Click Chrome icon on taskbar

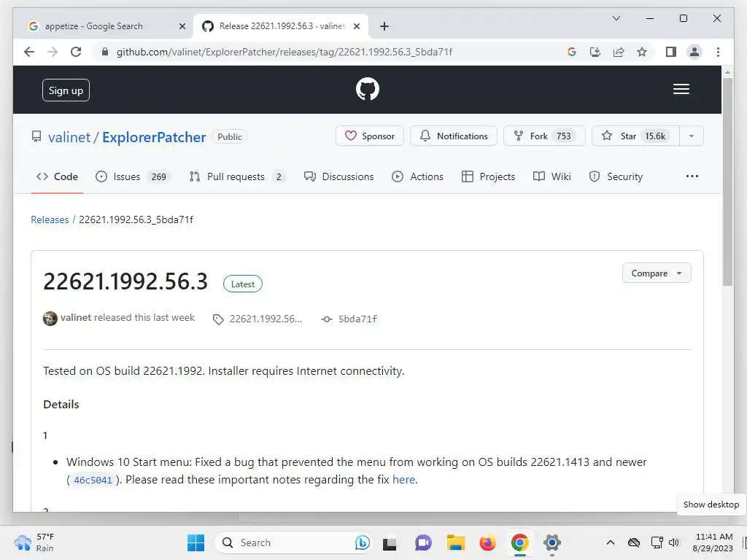pos(519,542)
